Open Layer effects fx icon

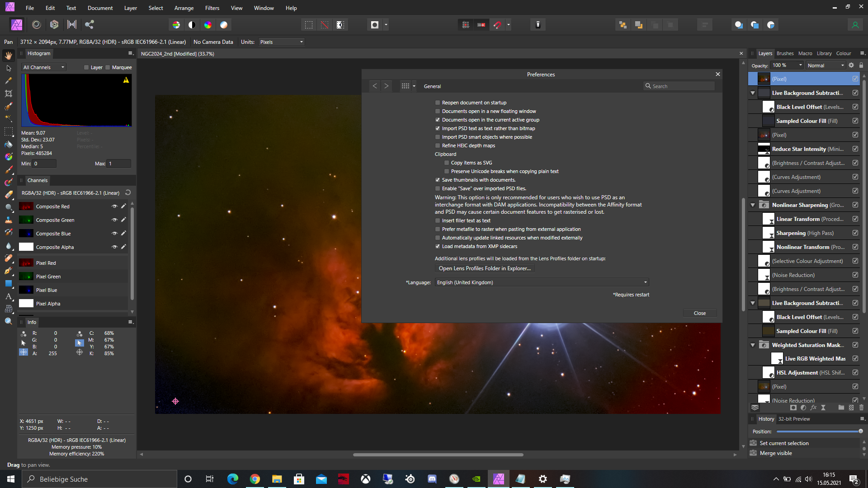(x=813, y=408)
